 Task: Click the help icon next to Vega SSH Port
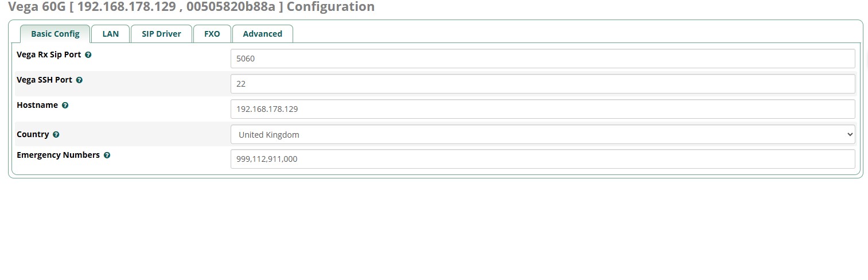pyautogui.click(x=79, y=80)
